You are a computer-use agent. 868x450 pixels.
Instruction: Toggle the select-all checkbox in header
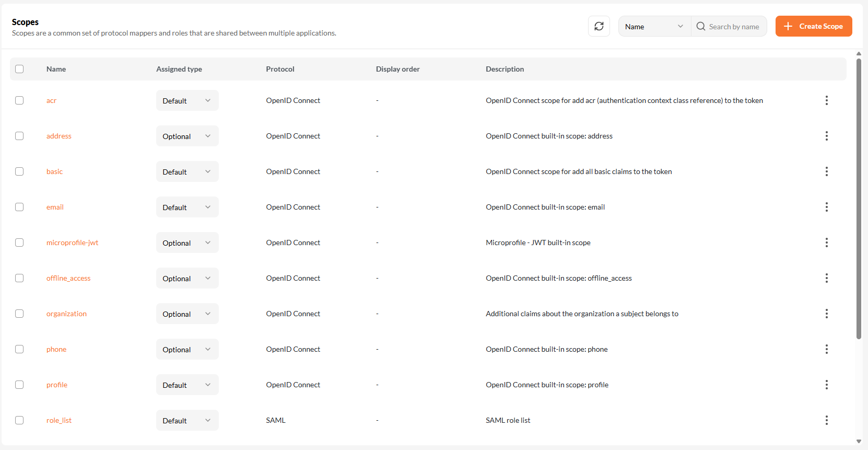pyautogui.click(x=19, y=69)
